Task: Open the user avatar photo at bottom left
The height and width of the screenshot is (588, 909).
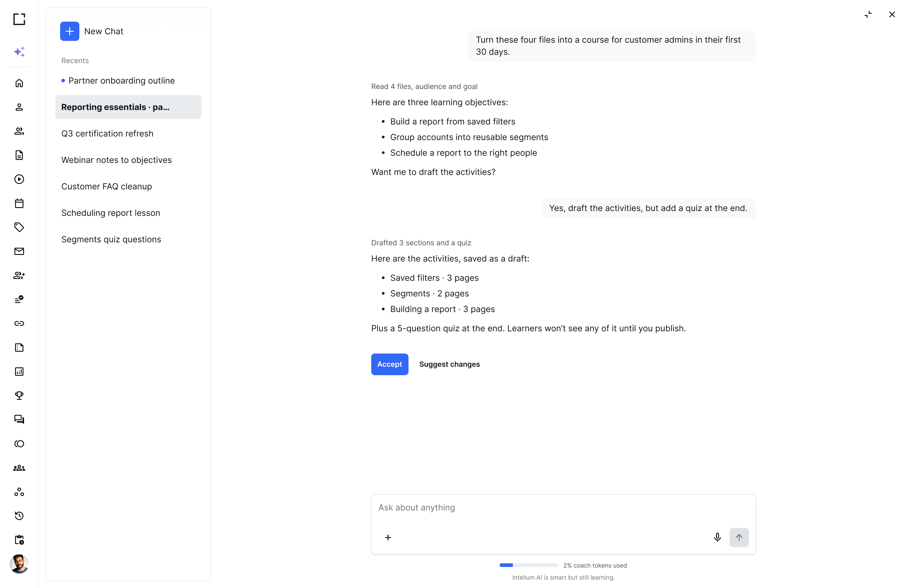Action: (19, 564)
